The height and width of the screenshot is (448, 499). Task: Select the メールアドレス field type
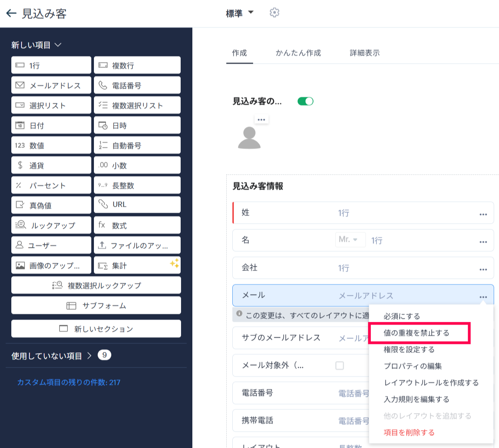pyautogui.click(x=51, y=85)
